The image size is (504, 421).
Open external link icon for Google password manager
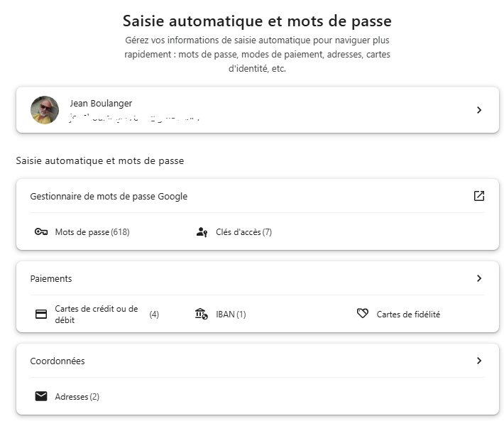tap(479, 196)
